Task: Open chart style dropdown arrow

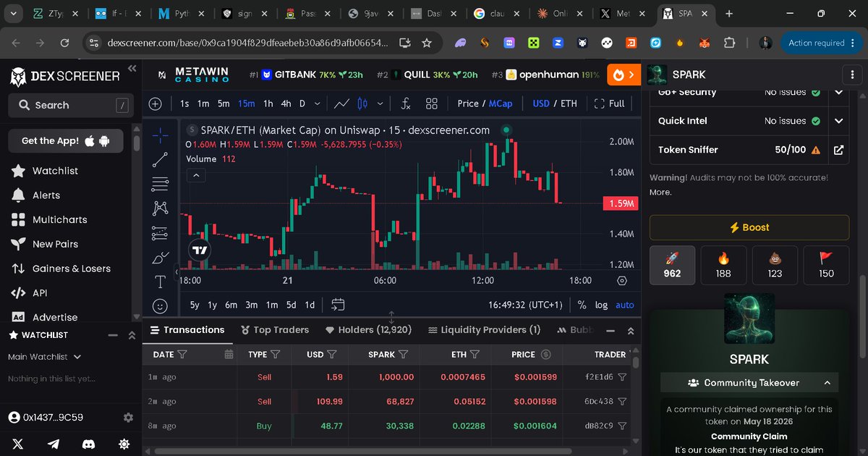Action: coord(380,104)
